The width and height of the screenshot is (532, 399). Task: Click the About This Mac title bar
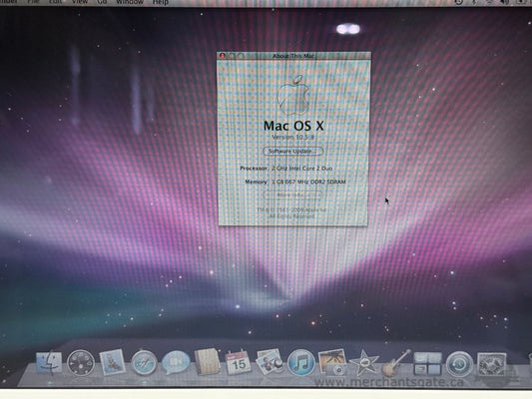pyautogui.click(x=293, y=56)
